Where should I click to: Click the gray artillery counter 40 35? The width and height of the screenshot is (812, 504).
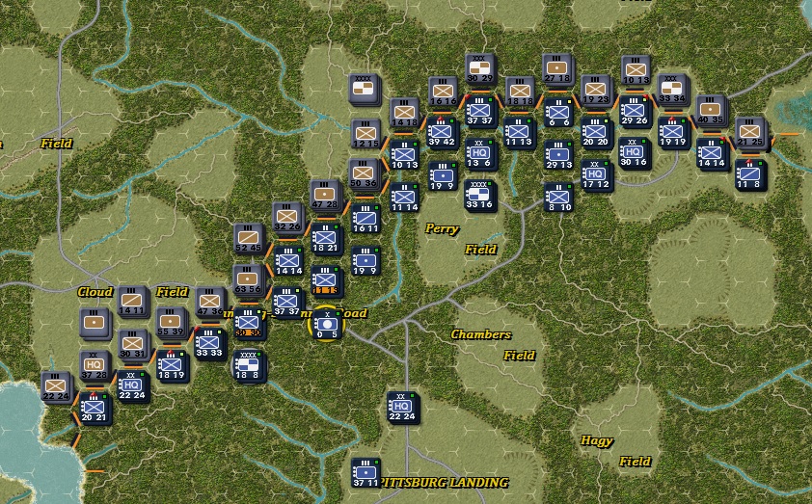pyautogui.click(x=710, y=110)
